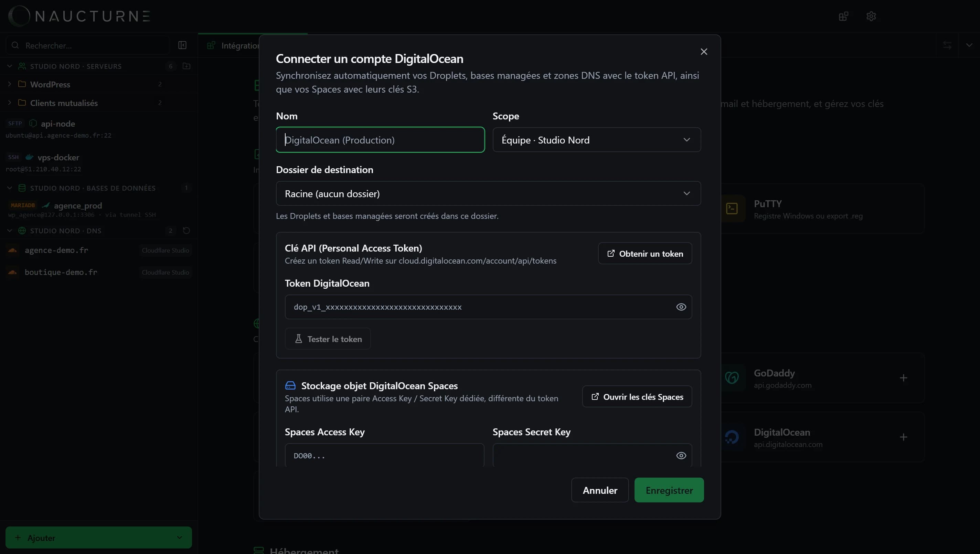
Task: Collapse the sidebar panel icon
Action: pyautogui.click(x=182, y=45)
